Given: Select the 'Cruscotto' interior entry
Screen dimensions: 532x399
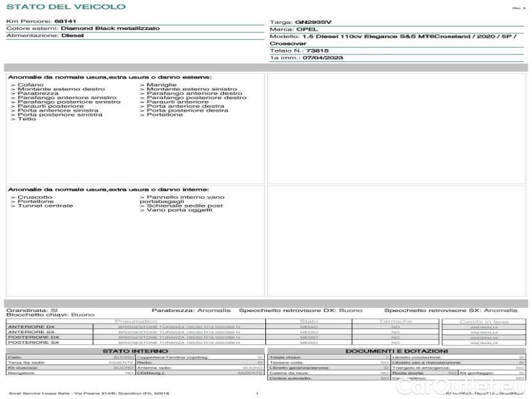Looking at the screenshot, I should [35, 197].
